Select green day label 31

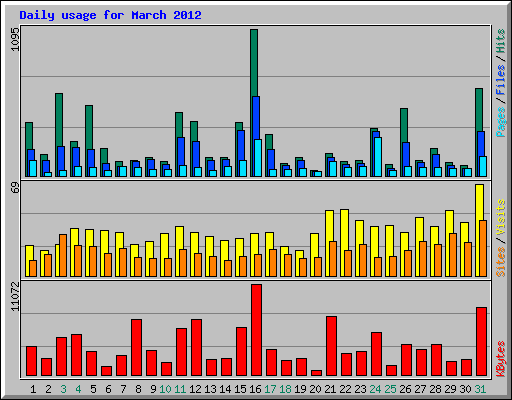click(x=480, y=389)
